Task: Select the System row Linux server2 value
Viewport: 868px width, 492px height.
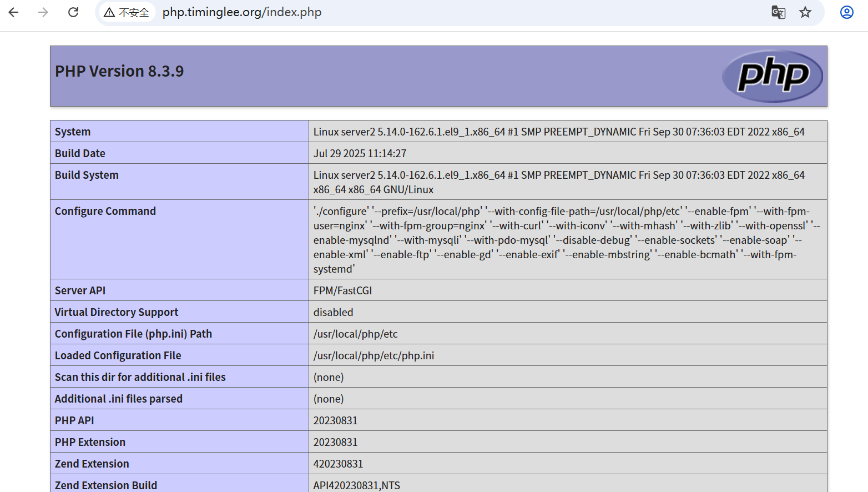Action: (x=559, y=132)
